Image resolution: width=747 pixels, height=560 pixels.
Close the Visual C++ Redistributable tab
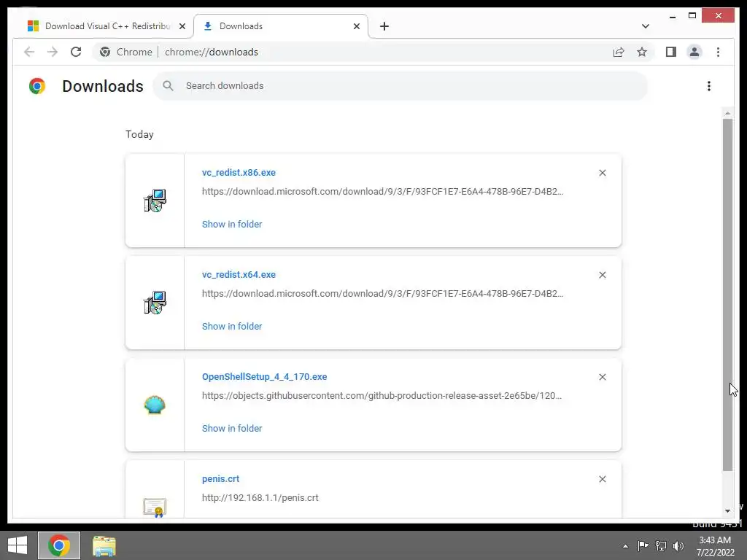pos(182,26)
